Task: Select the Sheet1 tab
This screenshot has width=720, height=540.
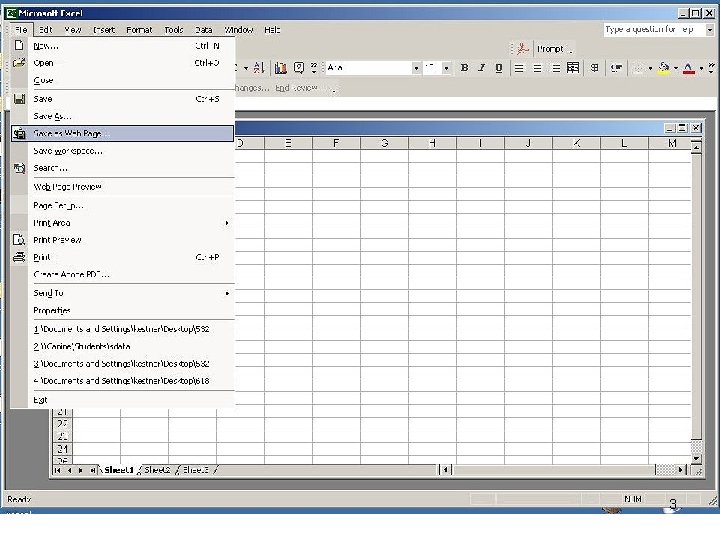Action: pyautogui.click(x=118, y=470)
